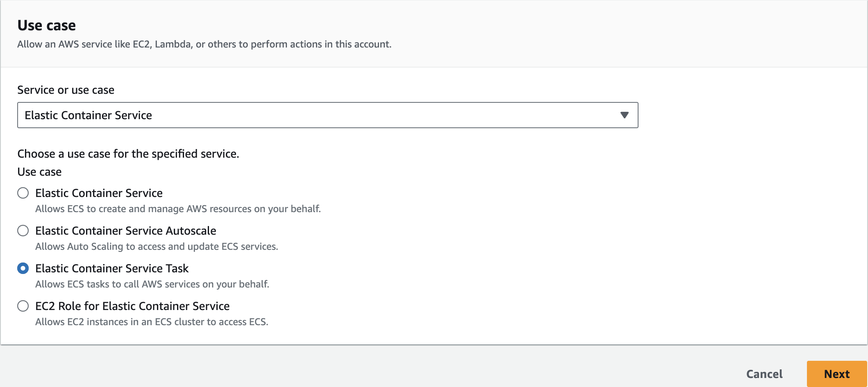
Task: Click the 'Elastic Container Service Task' option label
Action: tap(111, 268)
